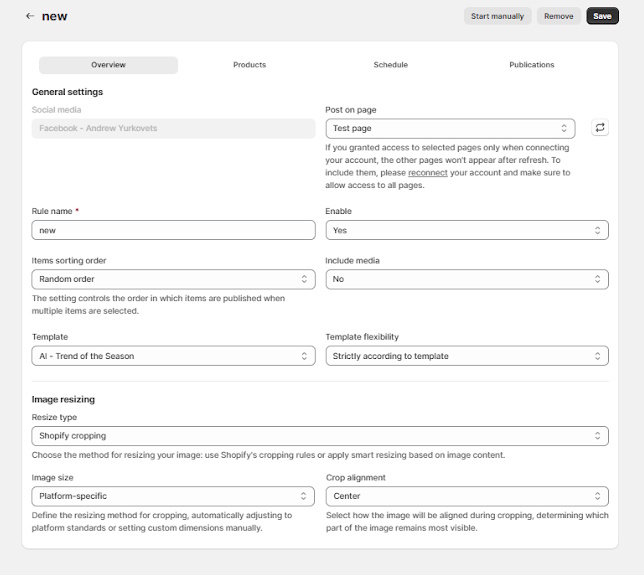The height and width of the screenshot is (575, 644).
Task: Click the General settings heading
Action: point(67,92)
